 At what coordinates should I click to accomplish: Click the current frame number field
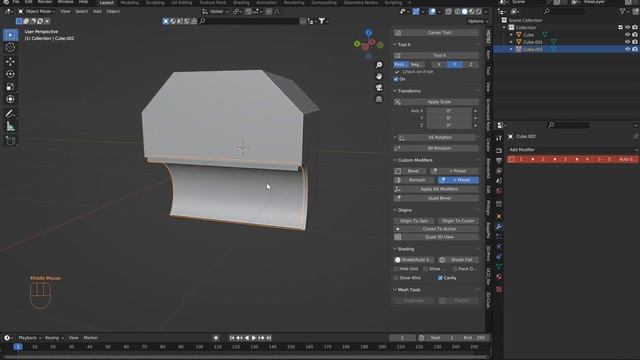pyautogui.click(x=402, y=338)
